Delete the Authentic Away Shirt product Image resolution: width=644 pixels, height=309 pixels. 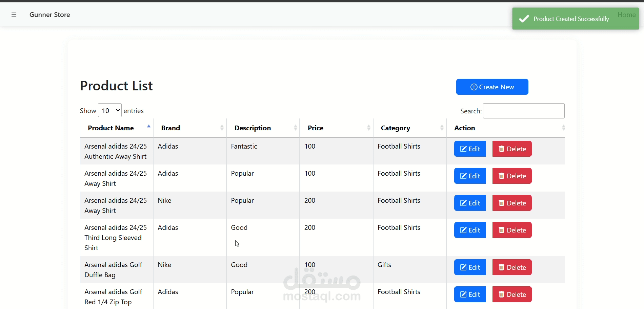(512, 149)
